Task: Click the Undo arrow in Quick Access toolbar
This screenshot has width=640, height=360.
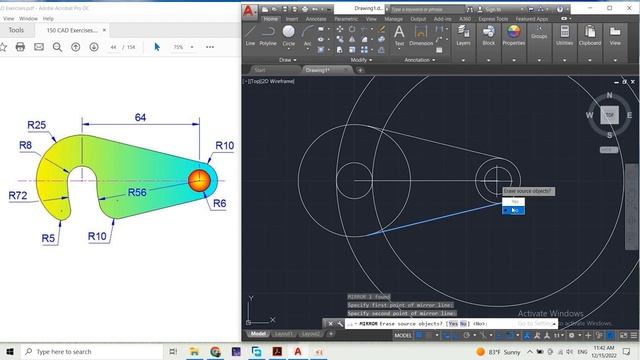Action: pos(315,9)
